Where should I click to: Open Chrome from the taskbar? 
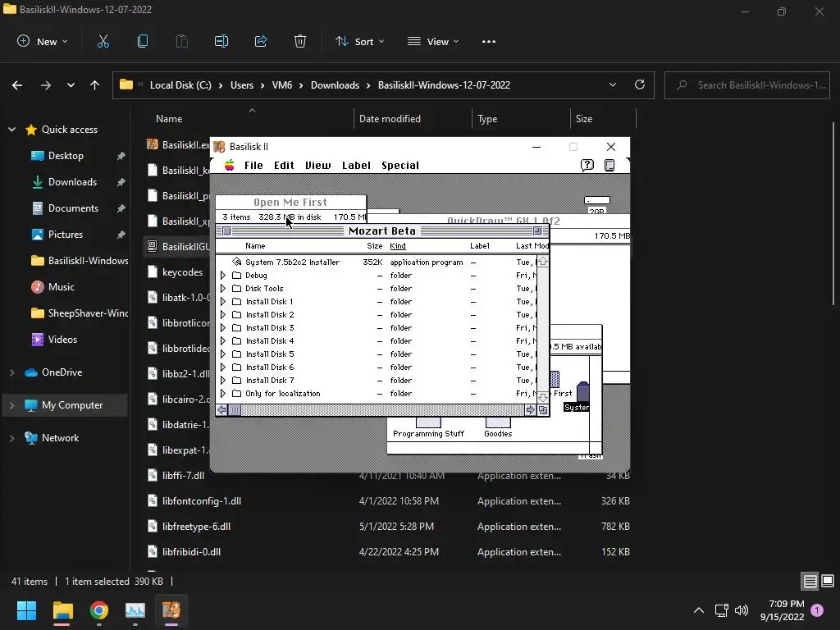(99, 610)
